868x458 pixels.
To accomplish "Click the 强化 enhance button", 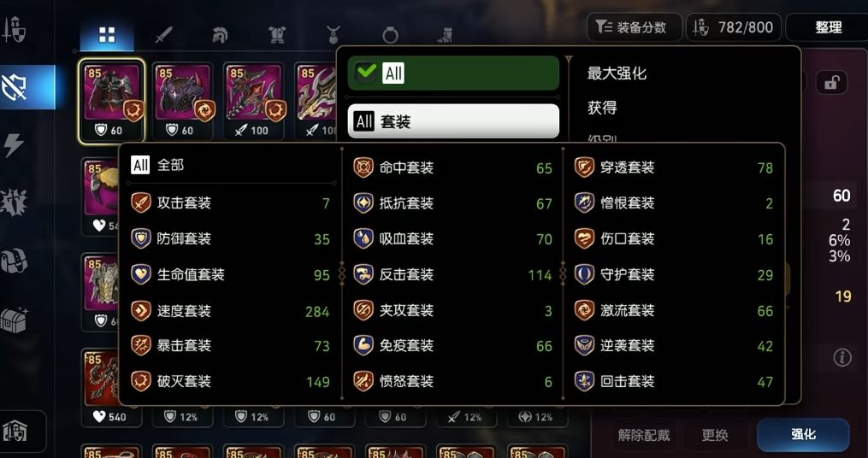I will coord(803,435).
